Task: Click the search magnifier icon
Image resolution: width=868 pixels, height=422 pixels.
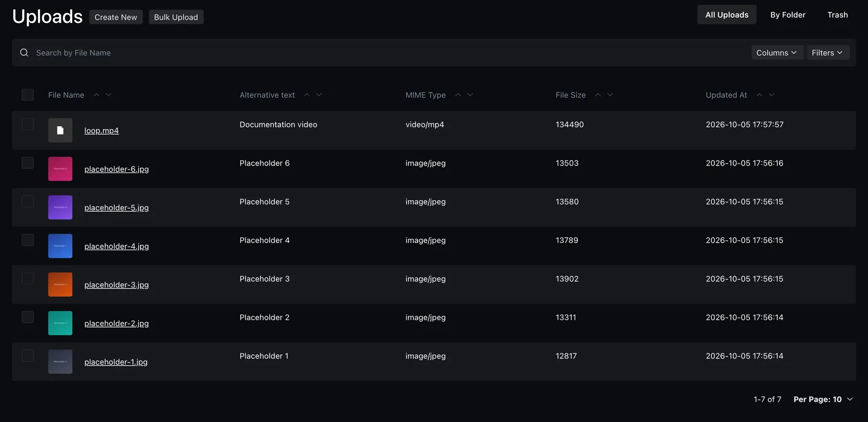Action: 24,53
